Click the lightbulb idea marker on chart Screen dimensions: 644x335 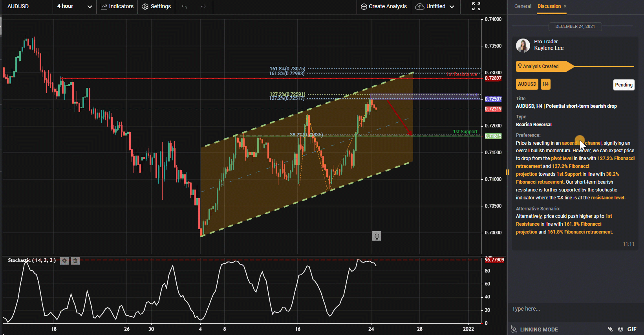tap(377, 236)
